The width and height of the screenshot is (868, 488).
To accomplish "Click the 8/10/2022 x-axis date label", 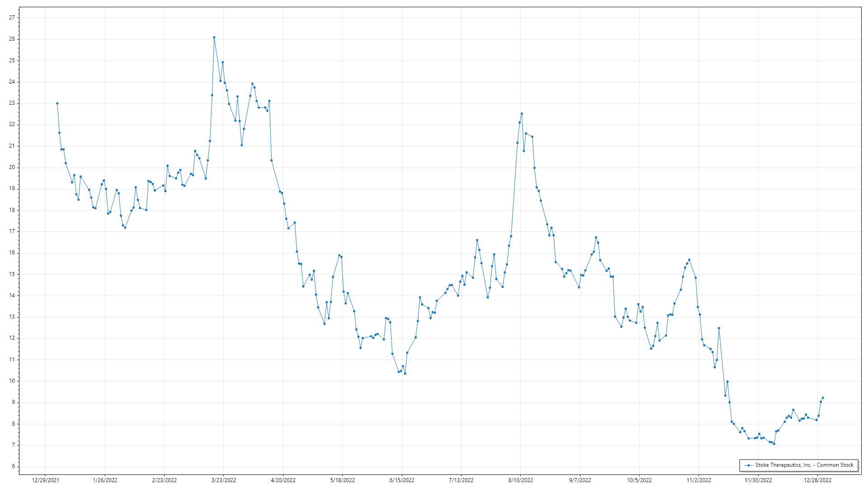I will pos(521,480).
